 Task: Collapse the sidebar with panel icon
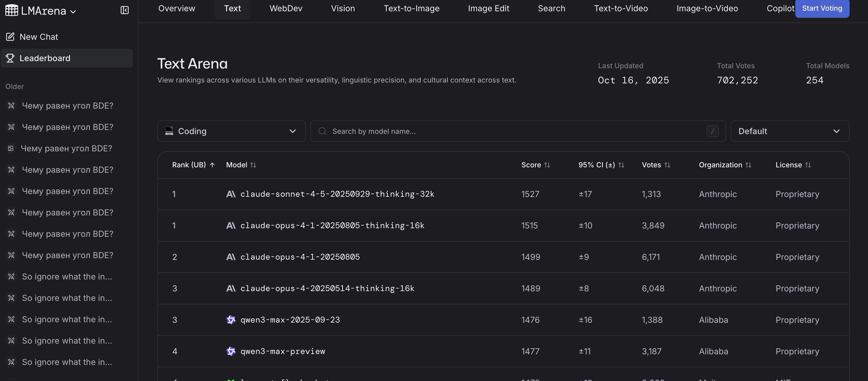tap(124, 10)
